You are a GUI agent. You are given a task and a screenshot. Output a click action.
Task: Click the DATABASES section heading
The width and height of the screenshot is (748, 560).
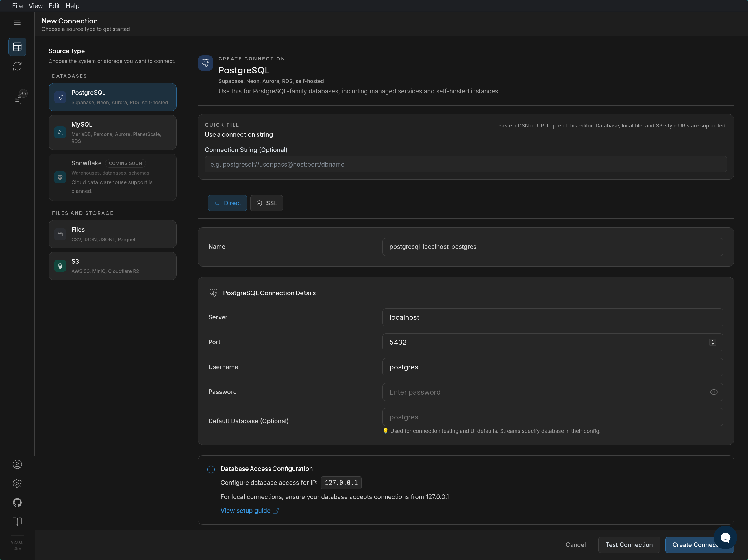(x=69, y=76)
